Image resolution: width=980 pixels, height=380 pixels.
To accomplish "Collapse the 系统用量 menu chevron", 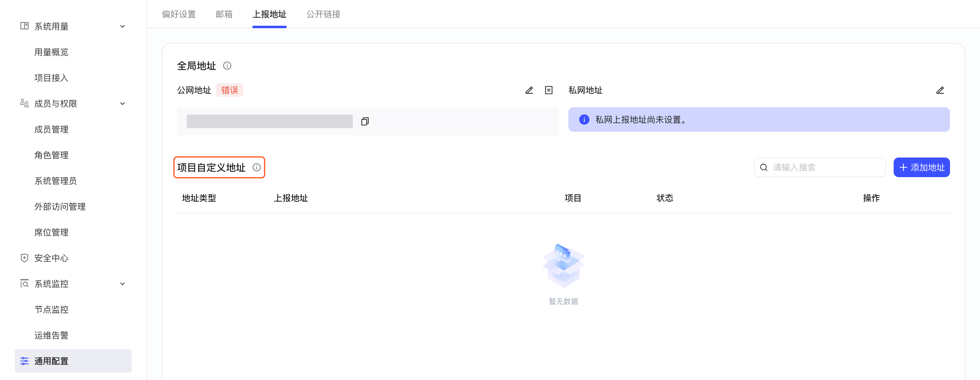I will click(x=123, y=26).
